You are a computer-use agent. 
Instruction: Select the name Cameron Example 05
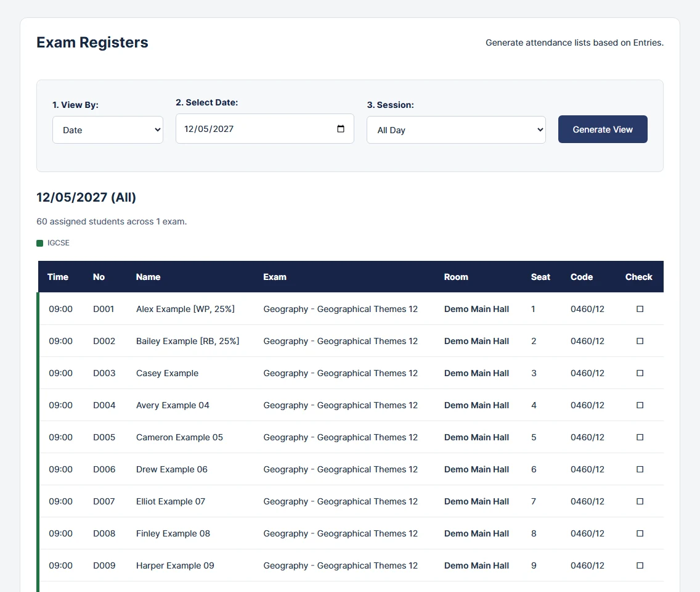179,437
